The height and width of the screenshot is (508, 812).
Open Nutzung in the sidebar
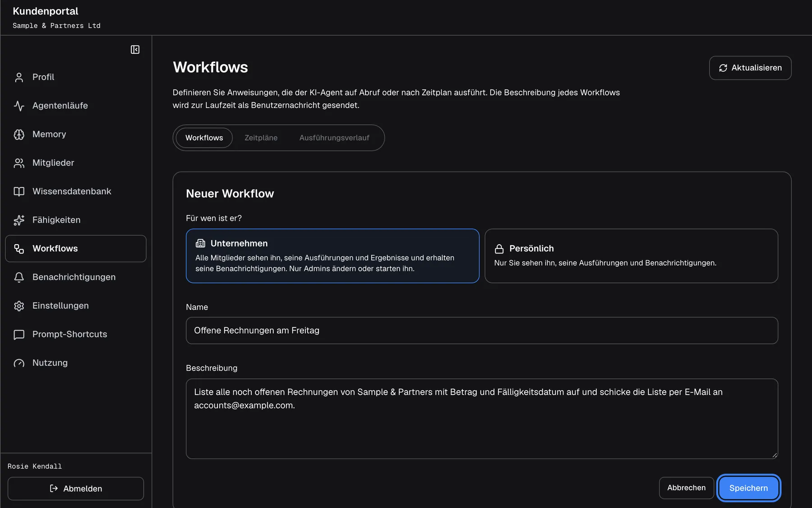(76, 363)
